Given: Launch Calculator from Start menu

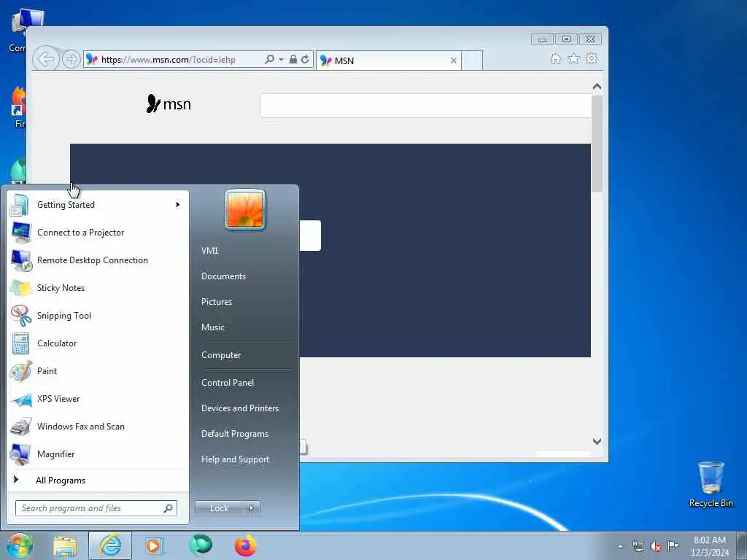Looking at the screenshot, I should [98, 343].
